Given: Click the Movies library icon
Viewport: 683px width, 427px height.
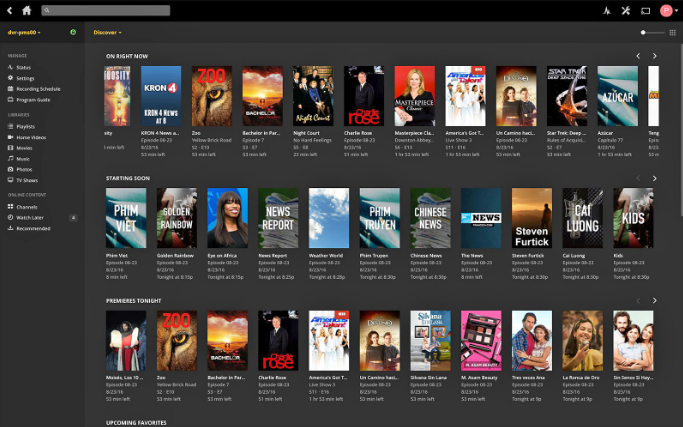Looking at the screenshot, I should pos(10,148).
